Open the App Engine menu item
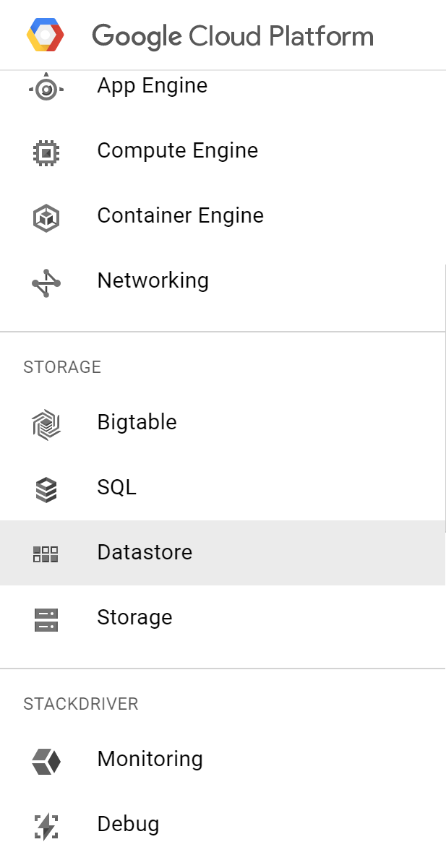446x868 pixels. [152, 86]
